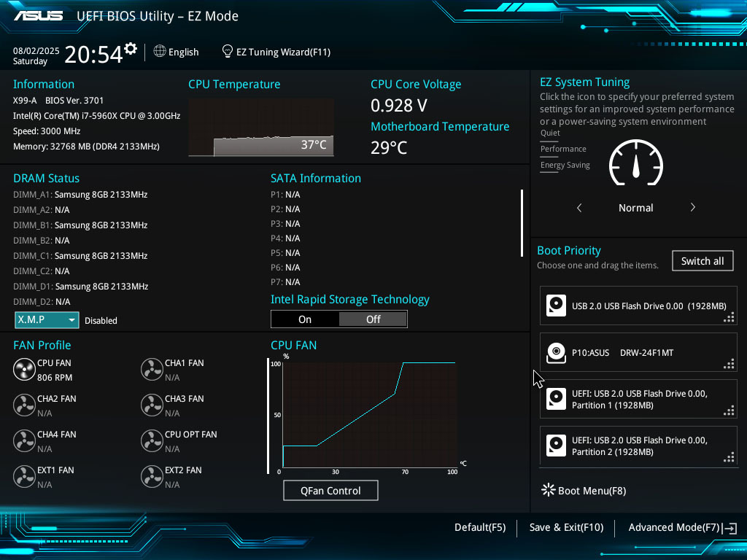Click Default(F5)
The image size is (747, 560).
tap(480, 528)
